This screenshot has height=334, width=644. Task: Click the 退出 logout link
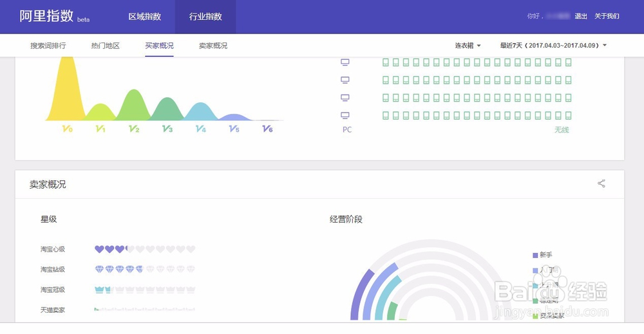coord(581,16)
